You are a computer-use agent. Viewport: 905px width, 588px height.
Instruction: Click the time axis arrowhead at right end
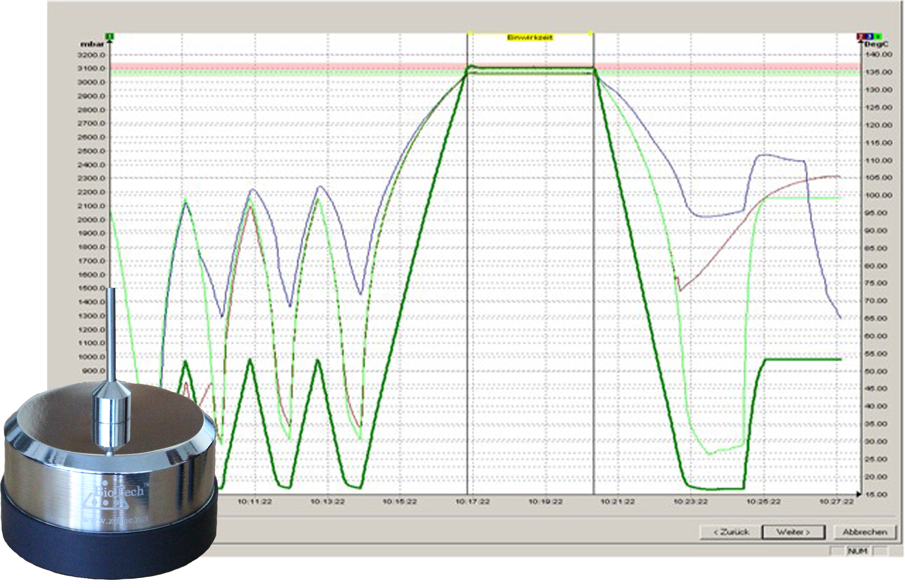point(858,494)
